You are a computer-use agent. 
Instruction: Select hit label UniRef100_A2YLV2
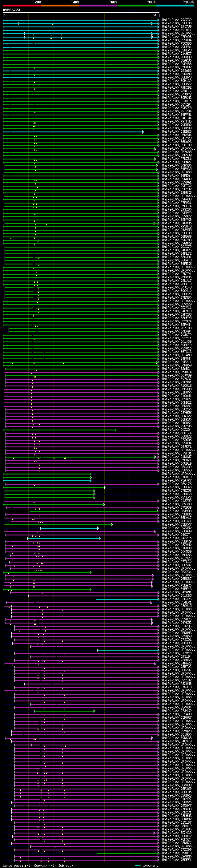click(x=177, y=497)
